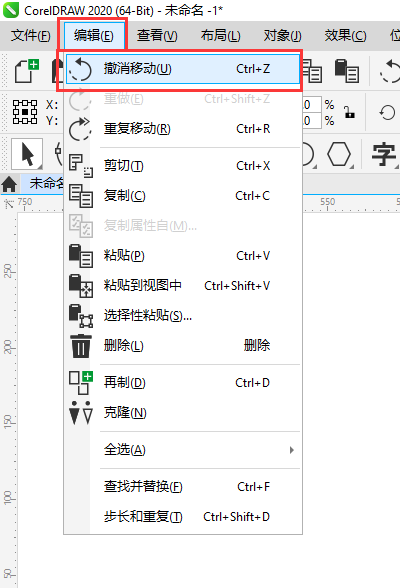400x588 pixels.
Task: Click the 编辑(E) menu tab
Action: point(94,36)
